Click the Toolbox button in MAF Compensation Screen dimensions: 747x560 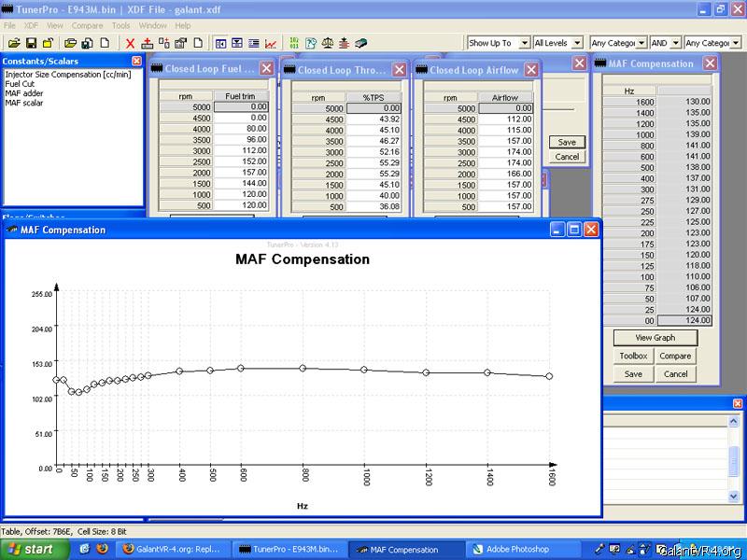pos(633,356)
